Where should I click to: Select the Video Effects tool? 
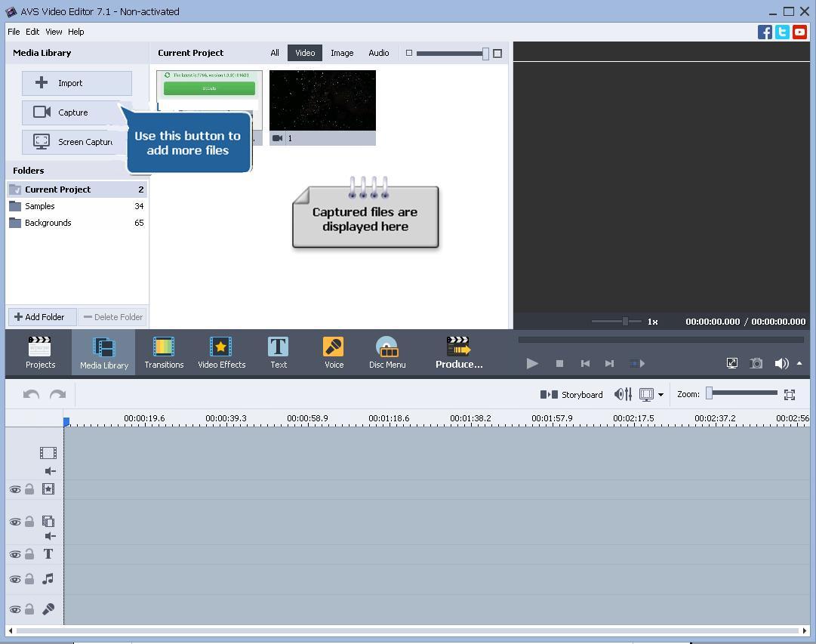[x=221, y=352]
